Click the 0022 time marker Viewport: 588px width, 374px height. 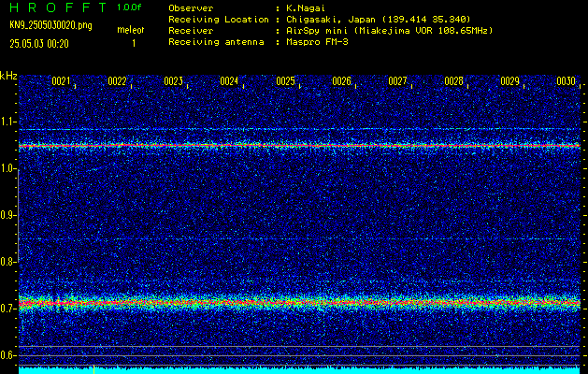118,81
